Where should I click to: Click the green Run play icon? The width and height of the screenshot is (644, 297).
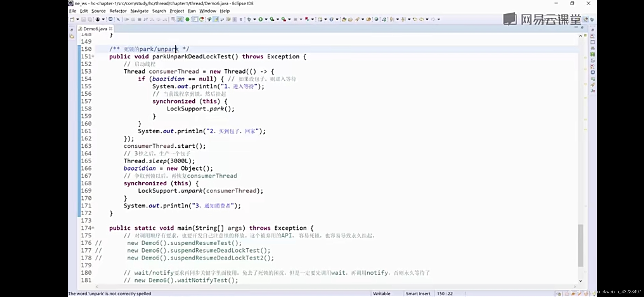(260, 19)
